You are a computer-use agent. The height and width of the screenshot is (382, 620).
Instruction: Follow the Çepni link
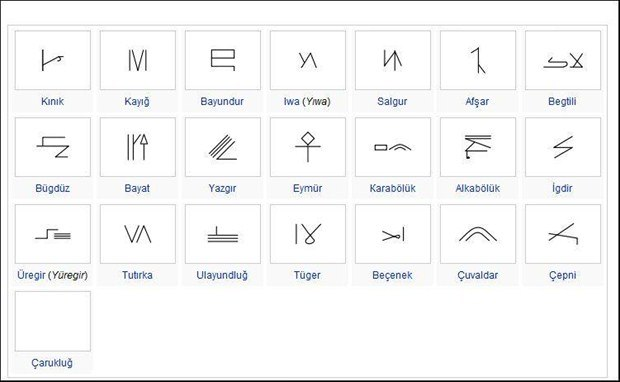tap(562, 275)
